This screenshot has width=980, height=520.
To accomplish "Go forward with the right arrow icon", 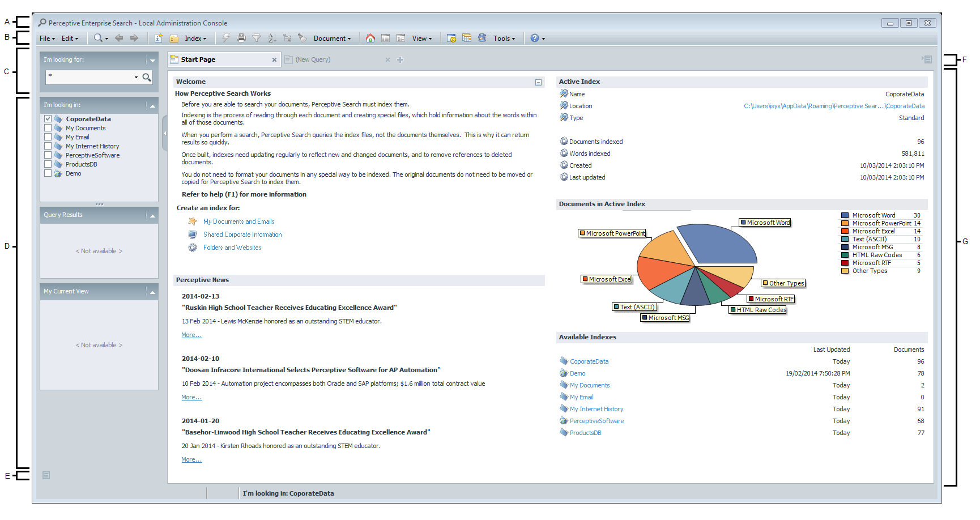I will pos(134,38).
